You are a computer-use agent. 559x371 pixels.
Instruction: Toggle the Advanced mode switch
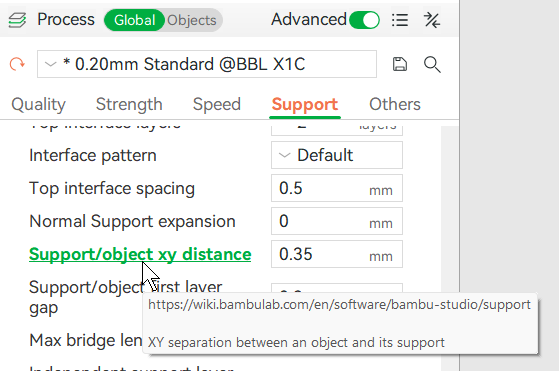[x=364, y=20]
